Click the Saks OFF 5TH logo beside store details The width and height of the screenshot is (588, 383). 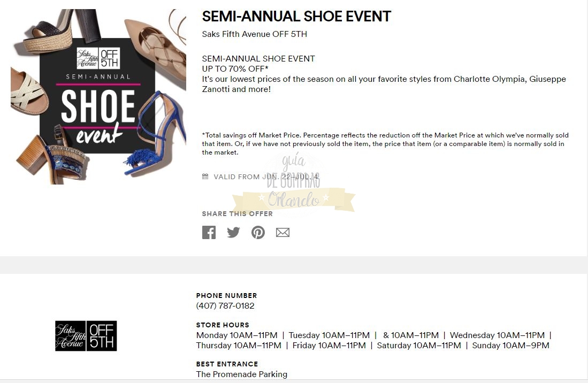pos(86,336)
